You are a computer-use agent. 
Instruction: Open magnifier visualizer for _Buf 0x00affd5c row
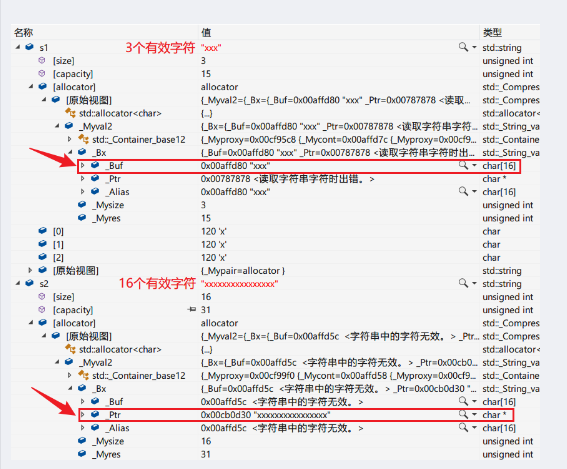[463, 401]
